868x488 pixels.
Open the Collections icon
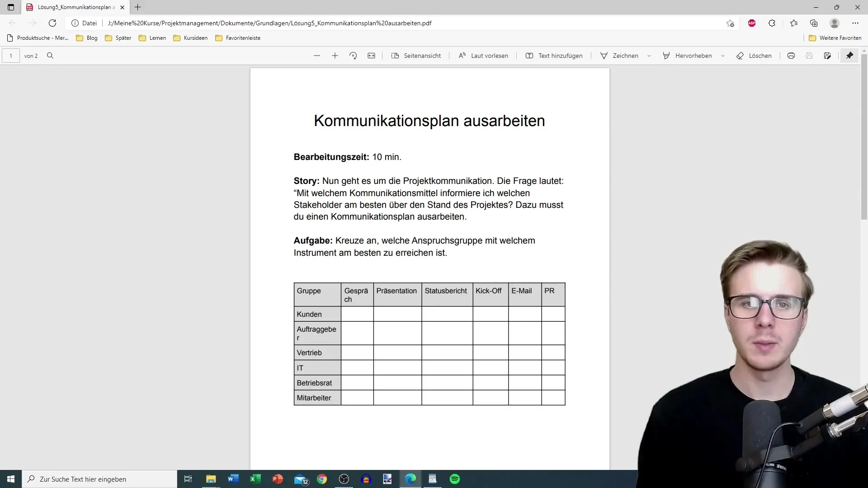[x=814, y=23]
